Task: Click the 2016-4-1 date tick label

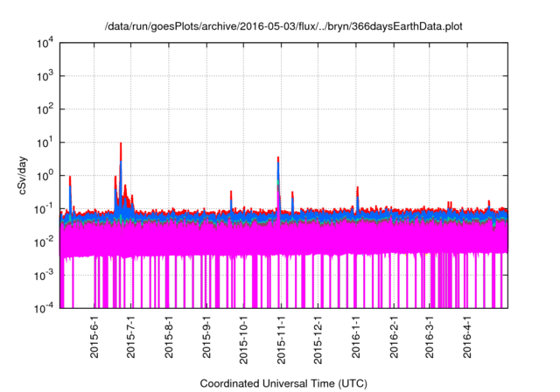Action: click(466, 337)
